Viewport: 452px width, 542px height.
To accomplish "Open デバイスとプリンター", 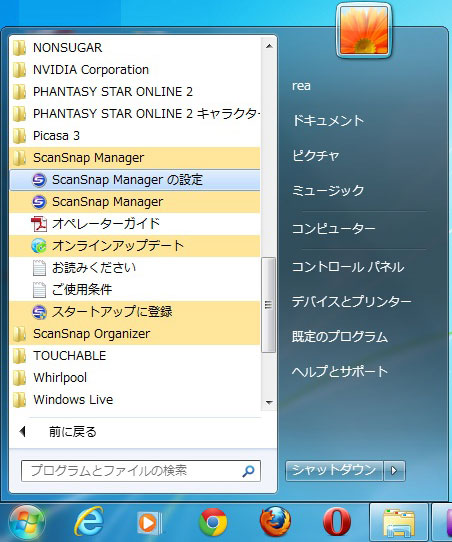I will [351, 301].
